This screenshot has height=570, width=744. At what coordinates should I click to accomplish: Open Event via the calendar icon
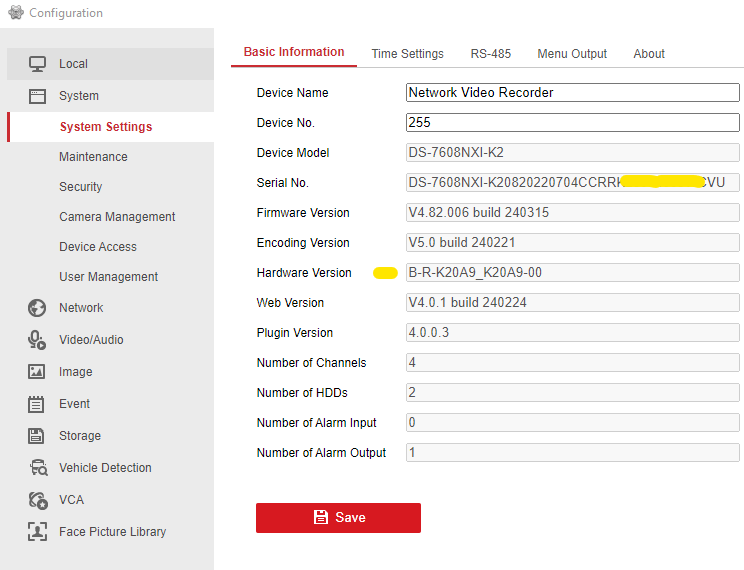coord(37,404)
